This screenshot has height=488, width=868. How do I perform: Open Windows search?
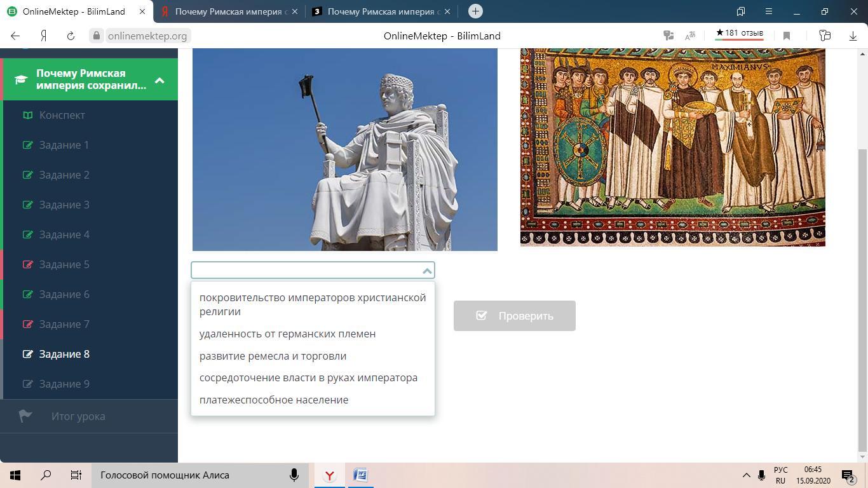point(46,475)
